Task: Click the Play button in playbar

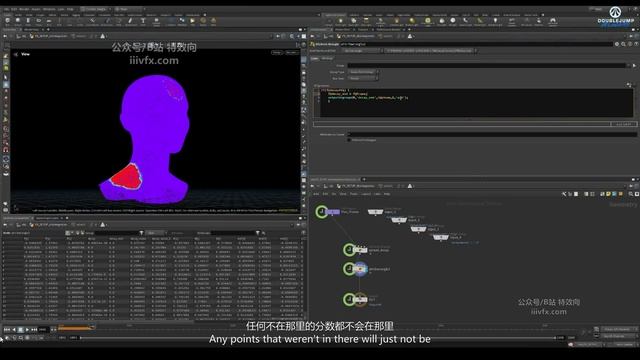Action: click(27, 329)
